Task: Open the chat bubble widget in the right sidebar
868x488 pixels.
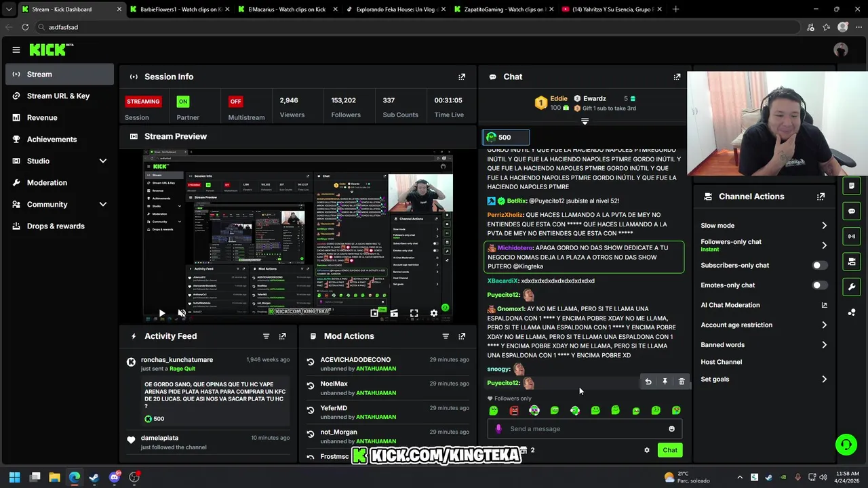Action: pos(852,211)
